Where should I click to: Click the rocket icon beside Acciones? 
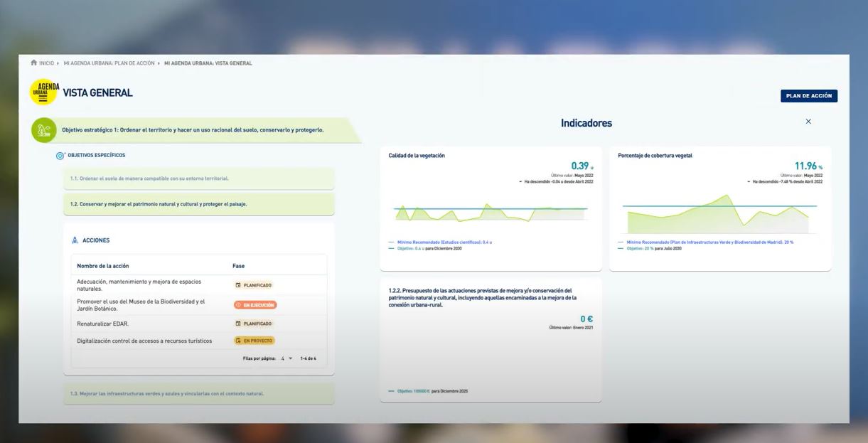click(75, 240)
